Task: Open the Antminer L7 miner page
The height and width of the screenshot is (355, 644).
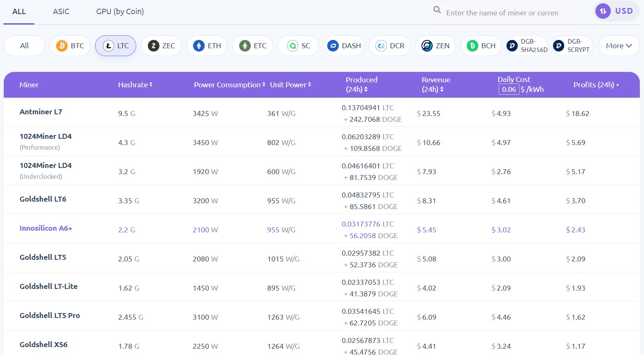Action: [41, 112]
